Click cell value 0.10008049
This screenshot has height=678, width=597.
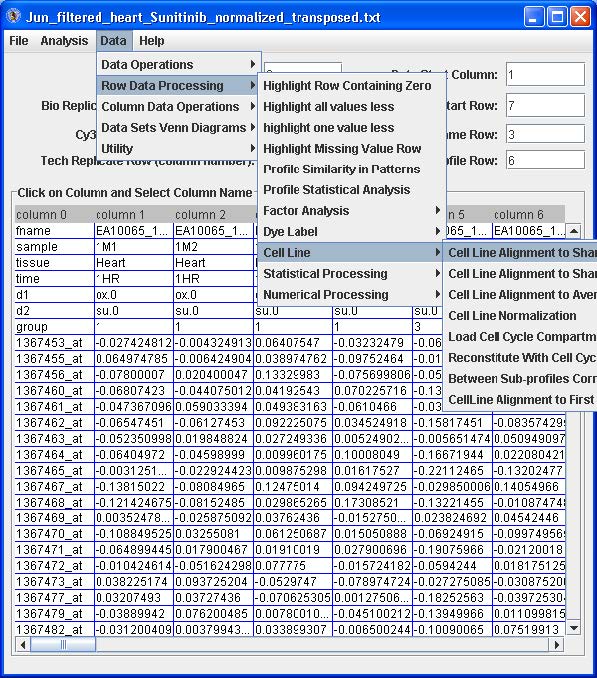tap(372, 455)
